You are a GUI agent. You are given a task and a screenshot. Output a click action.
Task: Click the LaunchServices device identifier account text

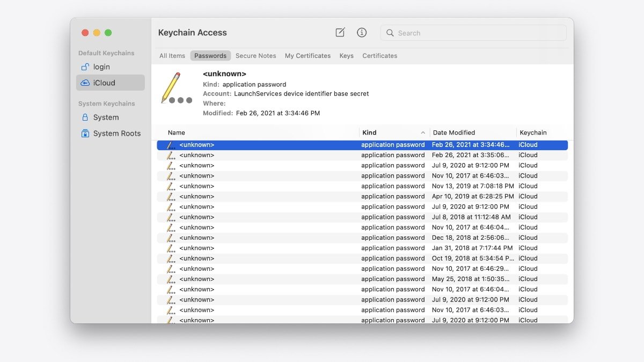tap(302, 93)
